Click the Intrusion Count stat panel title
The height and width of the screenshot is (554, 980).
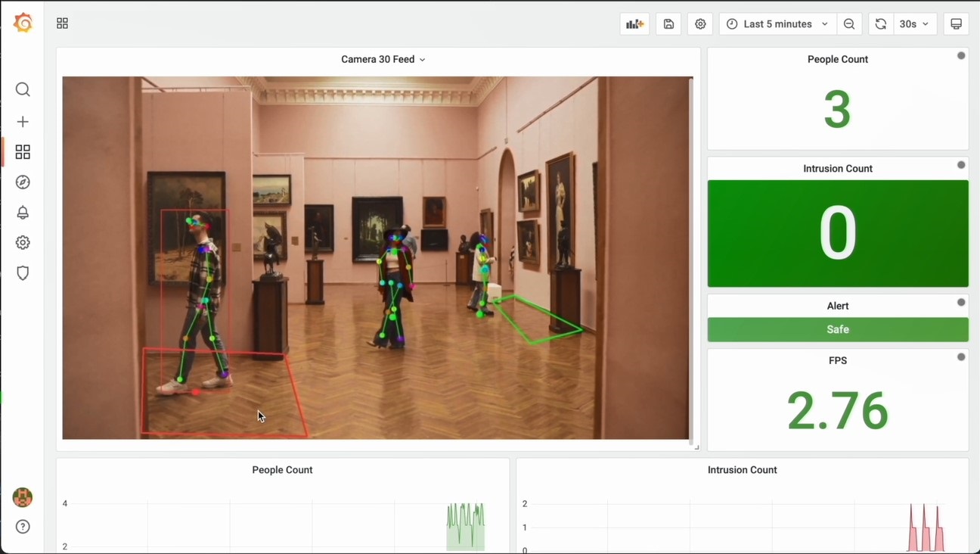838,169
